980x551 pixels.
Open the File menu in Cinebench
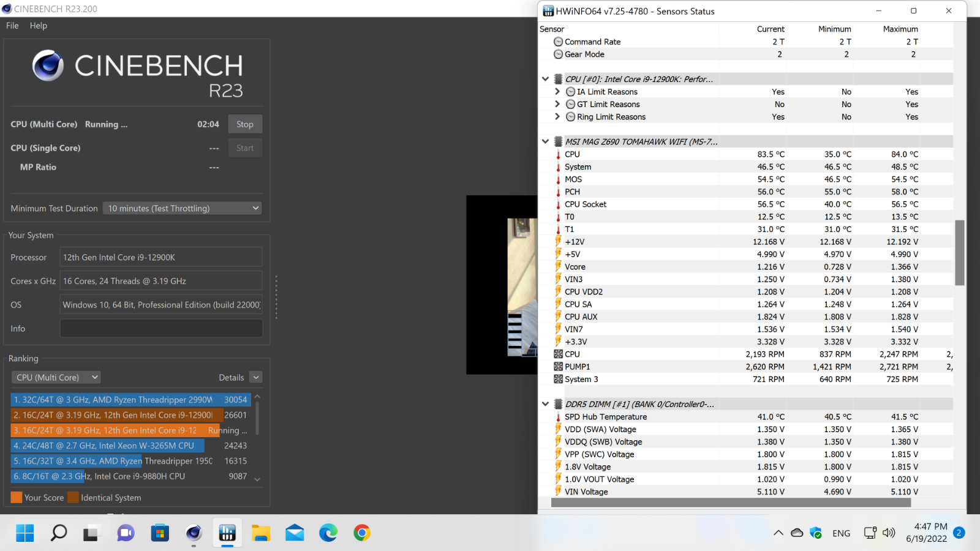click(x=12, y=26)
